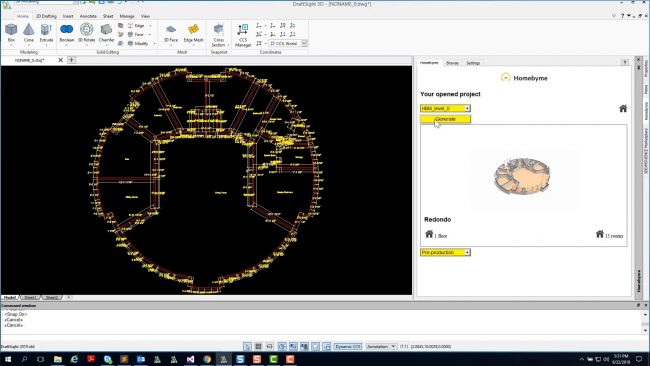Open the CCS World coordinates dropdown
Viewport: 650px width, 366px height.
click(288, 43)
